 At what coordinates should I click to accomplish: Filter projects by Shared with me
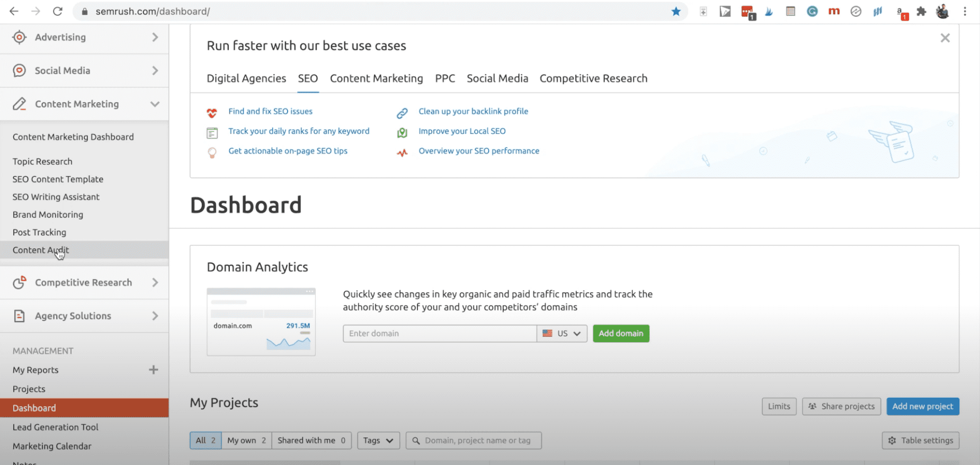(x=311, y=441)
